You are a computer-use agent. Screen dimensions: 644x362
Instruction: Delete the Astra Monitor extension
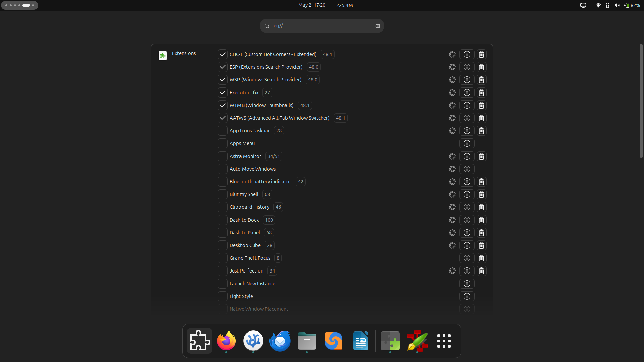[481, 156]
